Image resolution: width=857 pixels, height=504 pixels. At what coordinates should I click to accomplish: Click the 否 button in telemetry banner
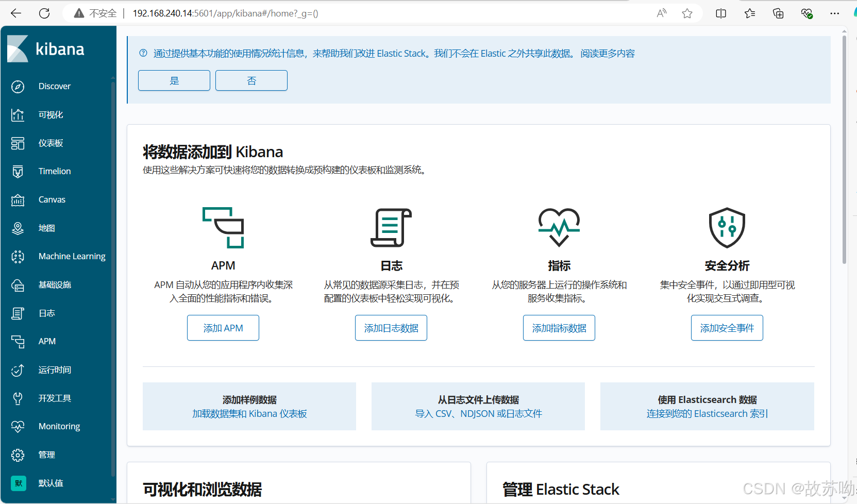pyautogui.click(x=251, y=80)
